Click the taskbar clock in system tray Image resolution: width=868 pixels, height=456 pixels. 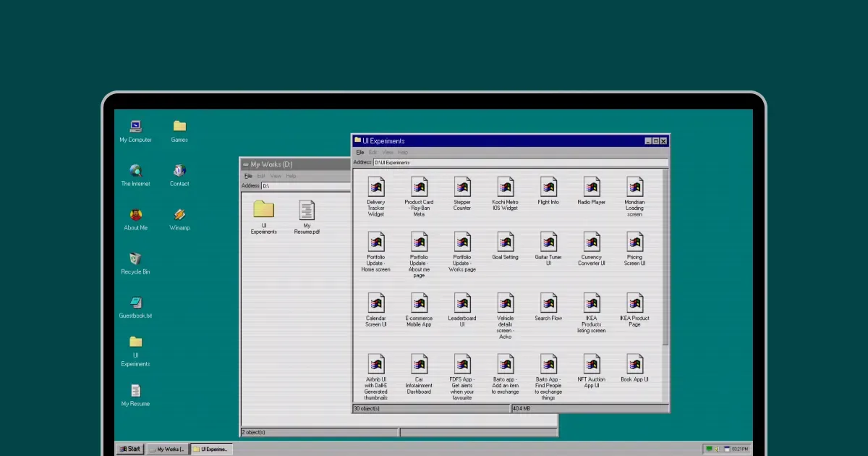click(739, 449)
